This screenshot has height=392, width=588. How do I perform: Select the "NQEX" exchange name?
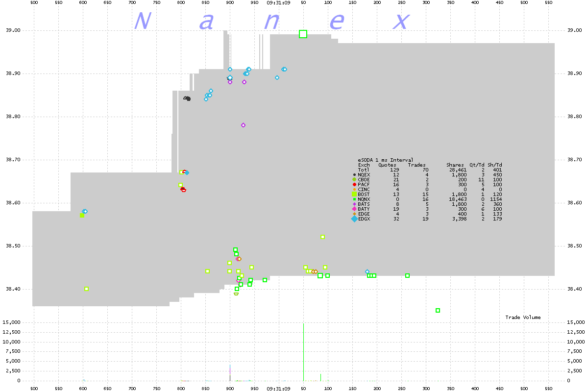pyautogui.click(x=364, y=174)
